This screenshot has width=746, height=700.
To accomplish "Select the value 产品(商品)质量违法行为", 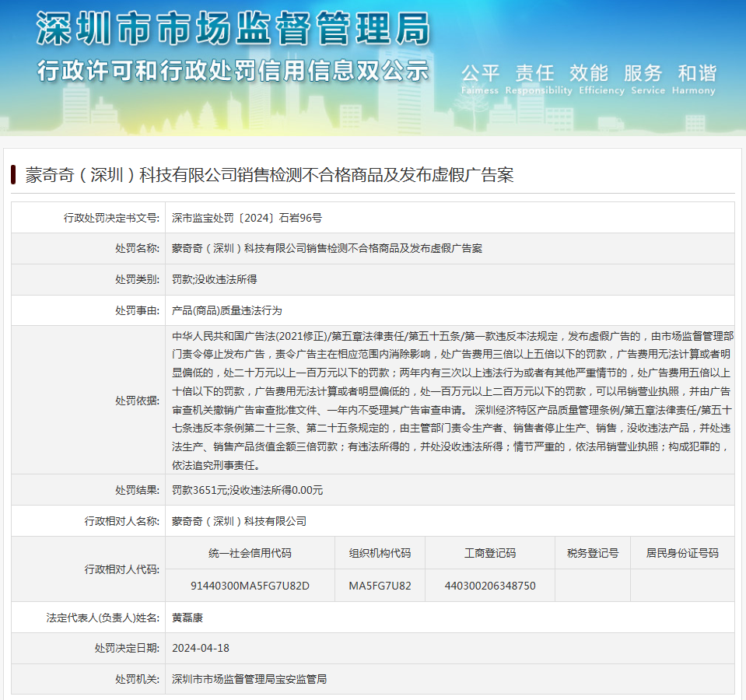I will click(x=226, y=310).
